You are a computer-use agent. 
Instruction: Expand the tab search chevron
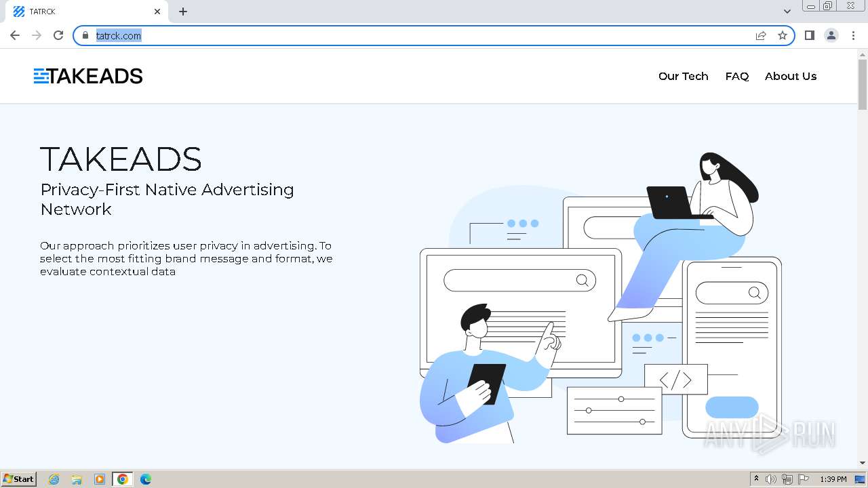[787, 12]
